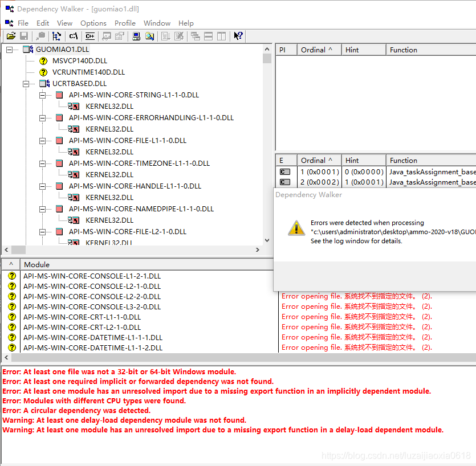476x466 pixels.
Task: Collapse API-MS-WIN-CORE-FILE-L2-1-0.DLL node
Action: (x=43, y=232)
